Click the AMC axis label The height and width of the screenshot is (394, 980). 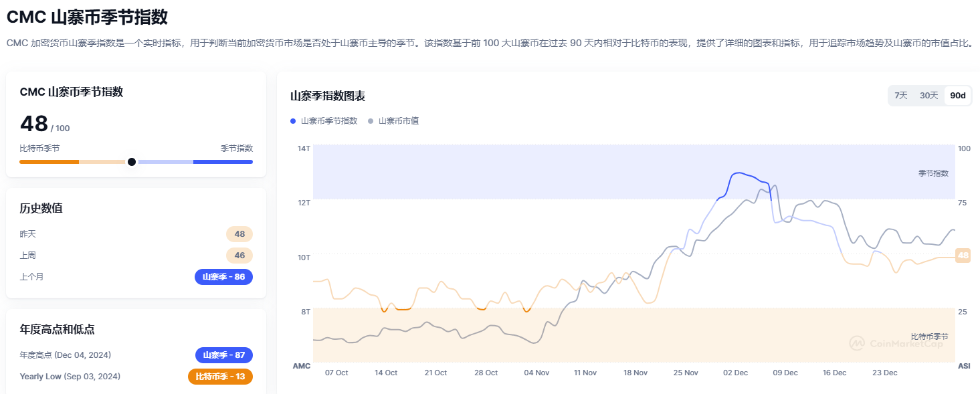(302, 366)
